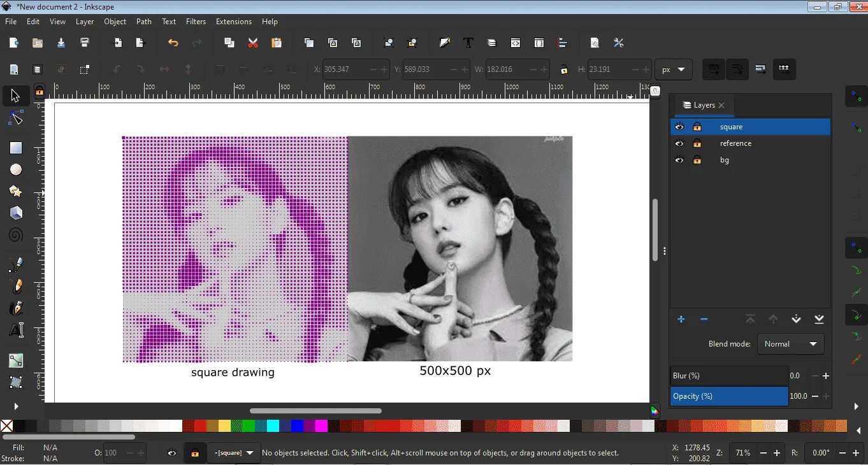Open the Filters menu

(x=196, y=22)
